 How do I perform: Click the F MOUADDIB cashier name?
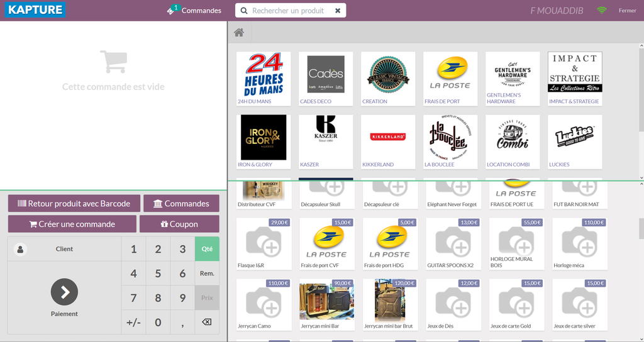click(557, 11)
